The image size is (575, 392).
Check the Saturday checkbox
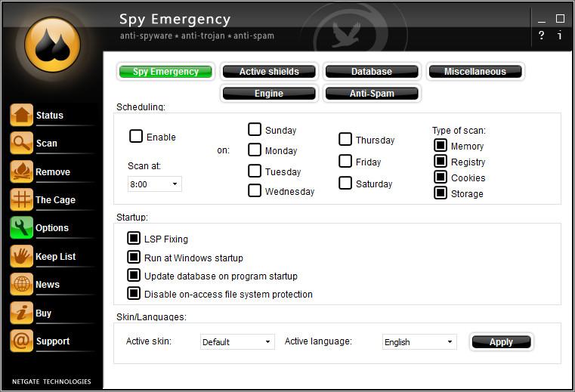pos(345,183)
